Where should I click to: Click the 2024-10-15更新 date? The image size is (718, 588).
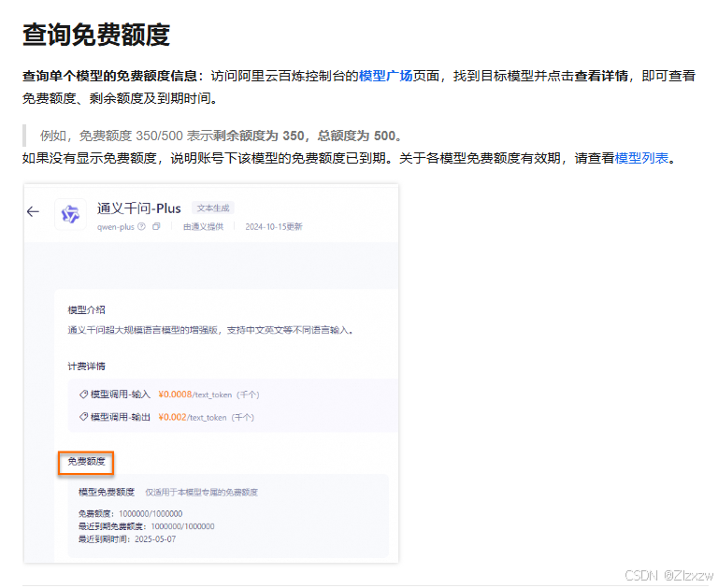tap(274, 226)
